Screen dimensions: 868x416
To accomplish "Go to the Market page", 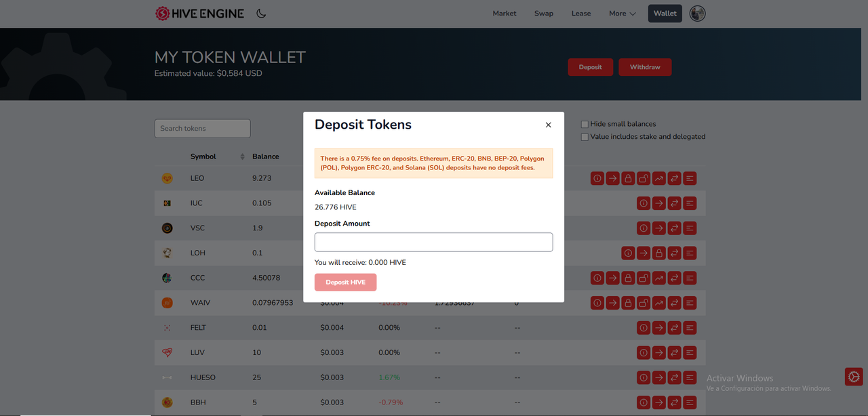I will click(505, 14).
